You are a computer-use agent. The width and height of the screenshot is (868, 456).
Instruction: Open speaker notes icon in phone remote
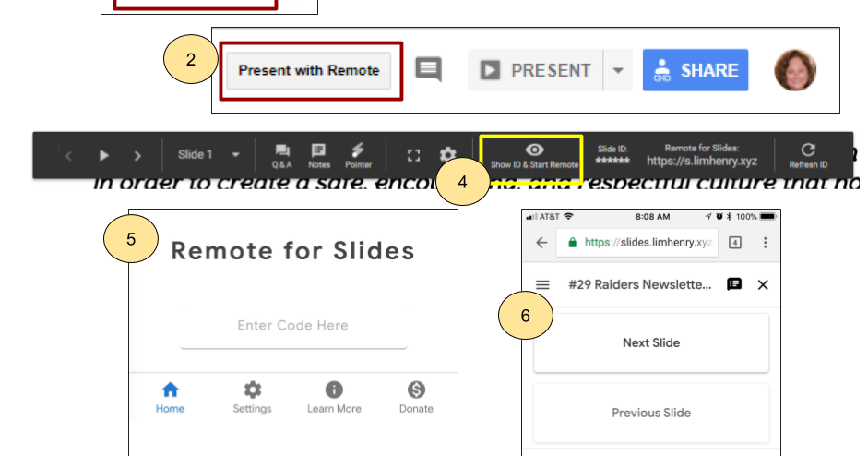734,284
